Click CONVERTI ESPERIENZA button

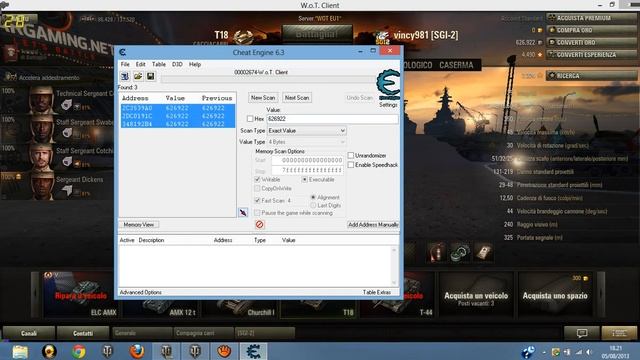(x=591, y=54)
